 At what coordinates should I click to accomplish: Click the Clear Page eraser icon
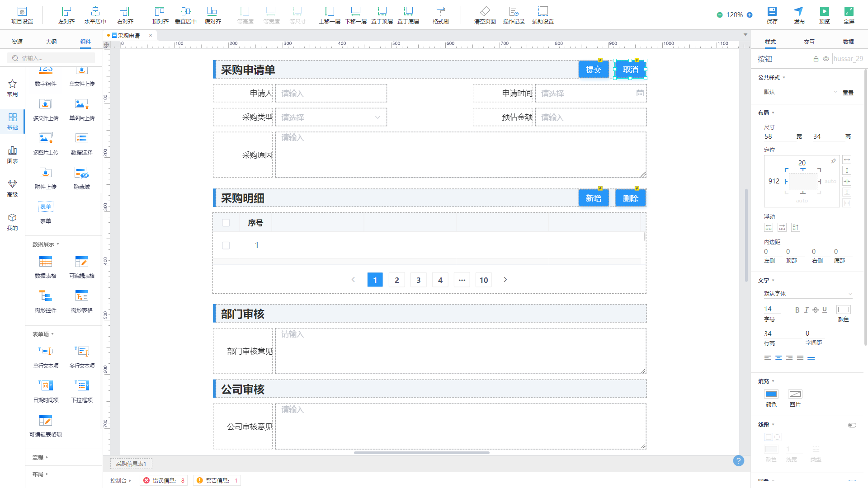[485, 12]
